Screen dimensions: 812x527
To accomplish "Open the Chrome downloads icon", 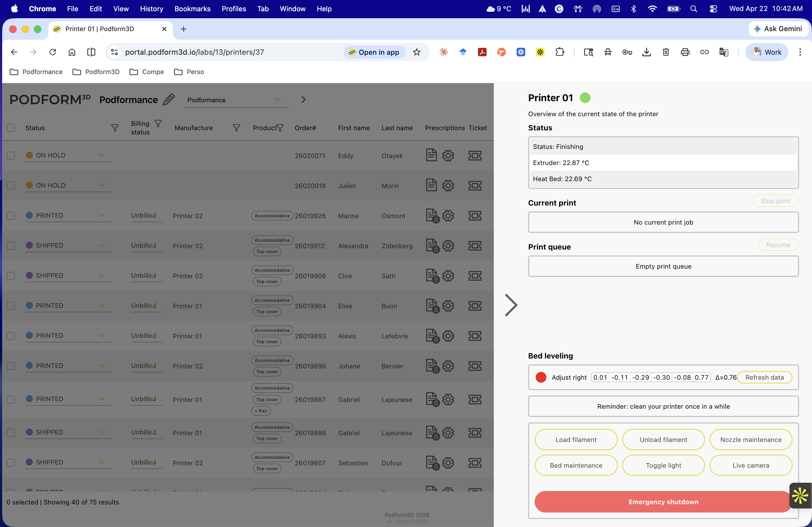I will 646,52.
